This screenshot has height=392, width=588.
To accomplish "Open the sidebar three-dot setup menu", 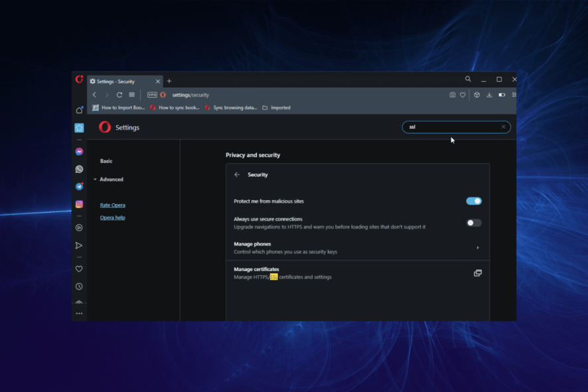I will click(79, 314).
